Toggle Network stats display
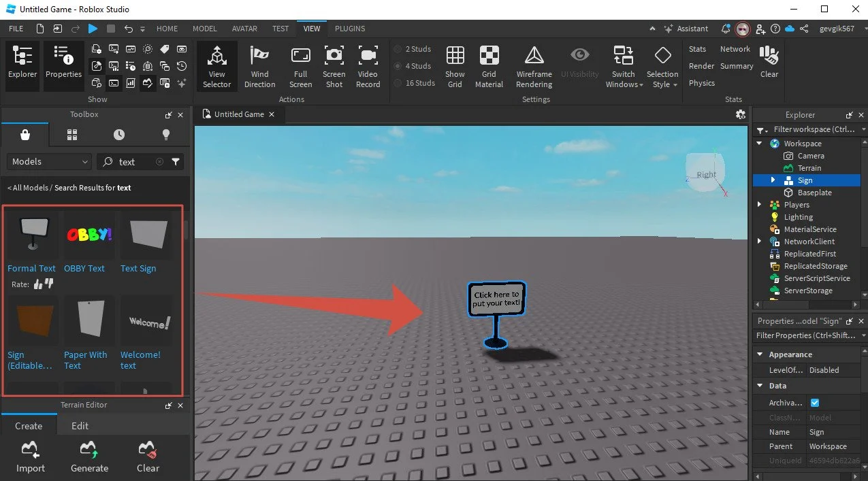 coord(735,49)
